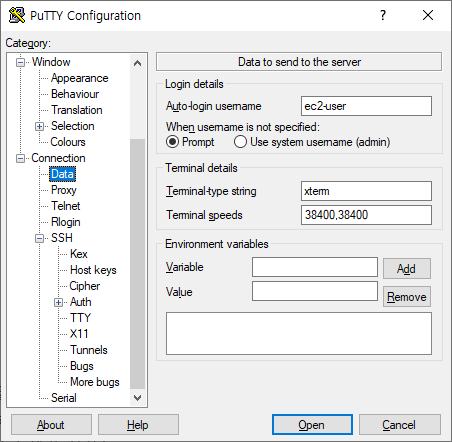The height and width of the screenshot is (442, 452).
Task: Open the Colours category
Action: tap(68, 142)
